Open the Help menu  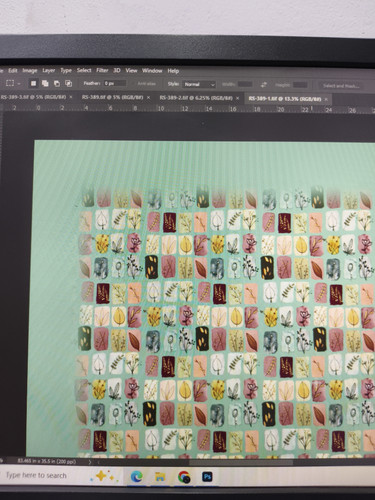click(173, 71)
